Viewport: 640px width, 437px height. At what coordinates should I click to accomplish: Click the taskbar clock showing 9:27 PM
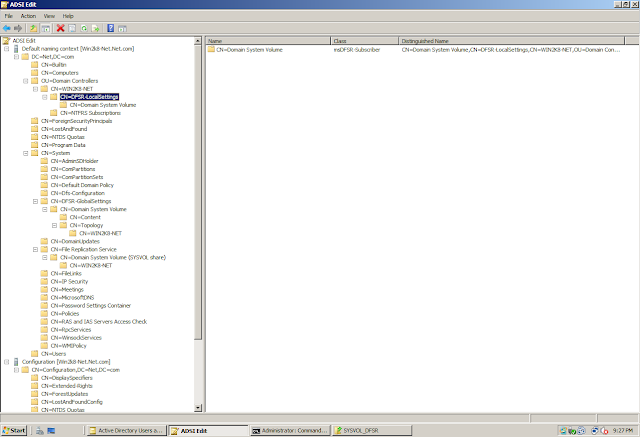point(623,430)
